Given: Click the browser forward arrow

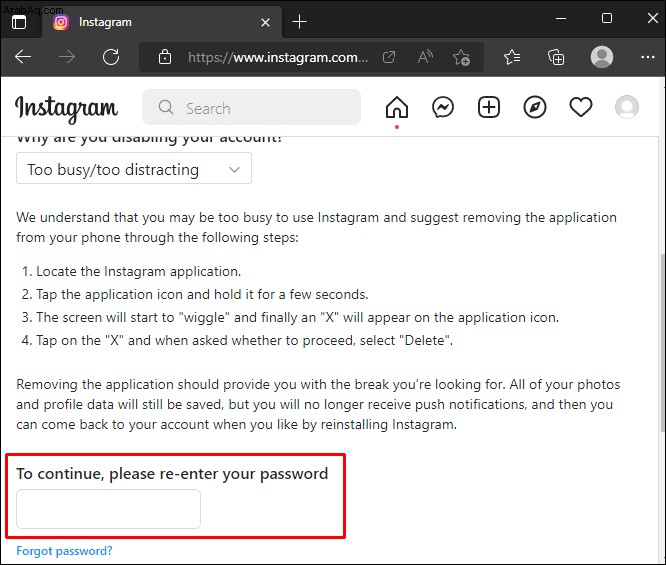Looking at the screenshot, I should pyautogui.click(x=67, y=56).
